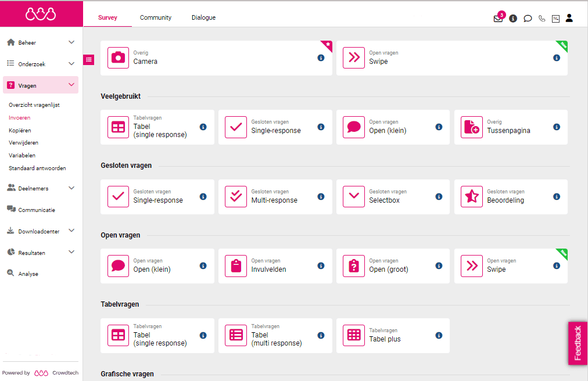This screenshot has width=588, height=381.
Task: Choose Single-response card under Gesloten vragen
Action: pos(157,196)
